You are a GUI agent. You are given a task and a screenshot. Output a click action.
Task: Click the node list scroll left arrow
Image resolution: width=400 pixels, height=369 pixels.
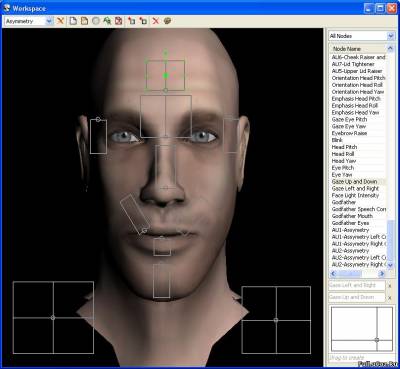tap(333, 274)
